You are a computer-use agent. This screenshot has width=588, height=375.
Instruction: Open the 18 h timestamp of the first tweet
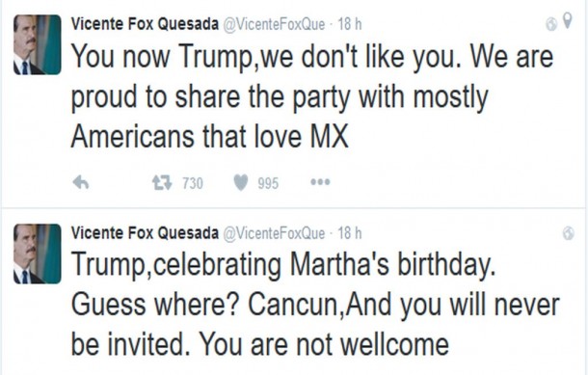[x=350, y=24]
